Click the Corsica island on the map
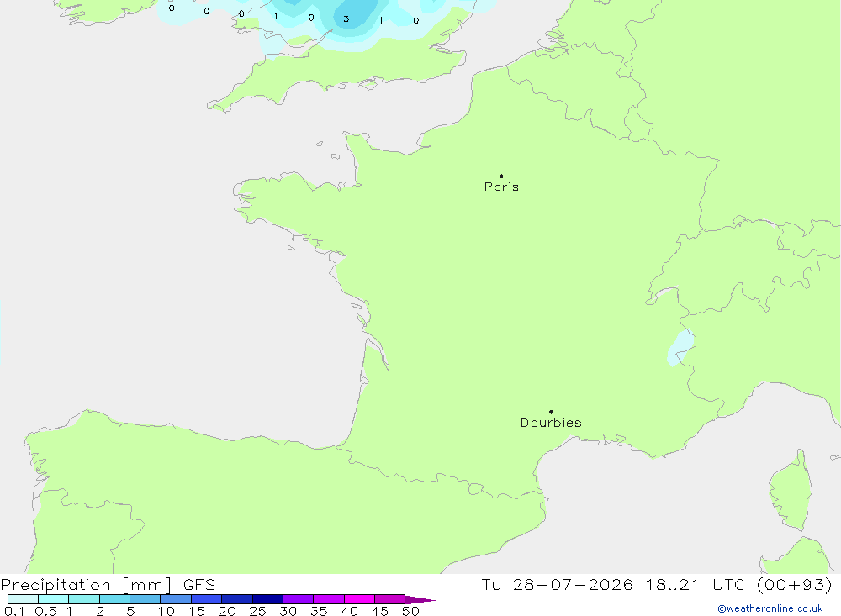 point(791,491)
